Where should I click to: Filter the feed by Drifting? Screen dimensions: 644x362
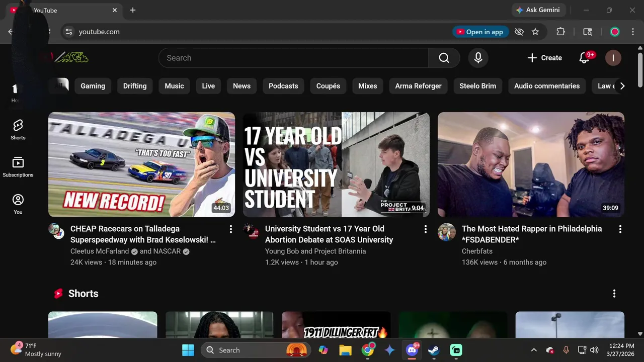pyautogui.click(x=135, y=86)
